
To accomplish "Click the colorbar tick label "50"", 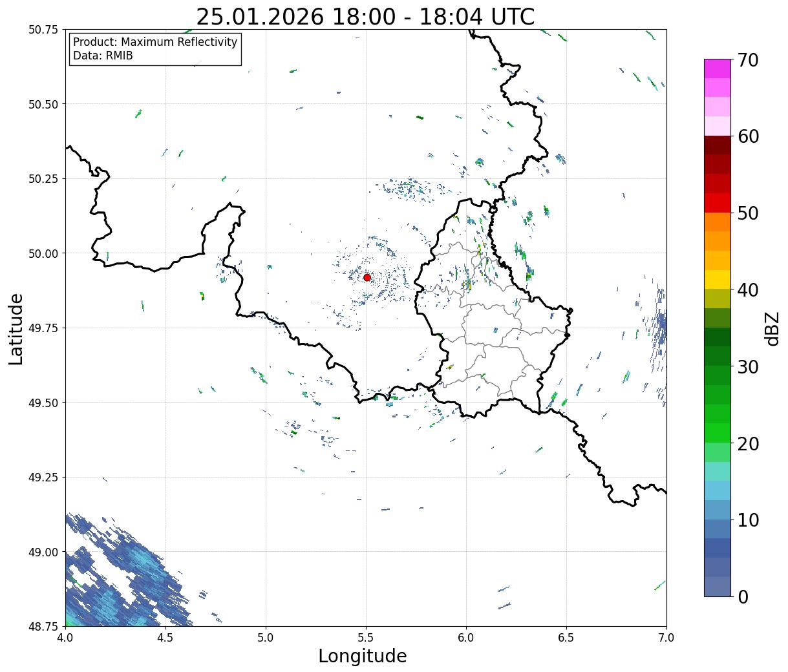I will [748, 213].
